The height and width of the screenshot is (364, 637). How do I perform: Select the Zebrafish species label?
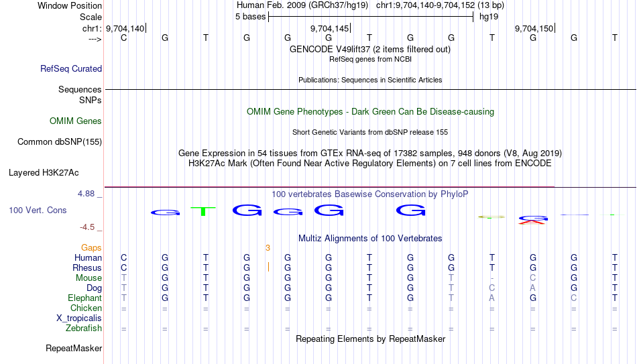point(84,328)
